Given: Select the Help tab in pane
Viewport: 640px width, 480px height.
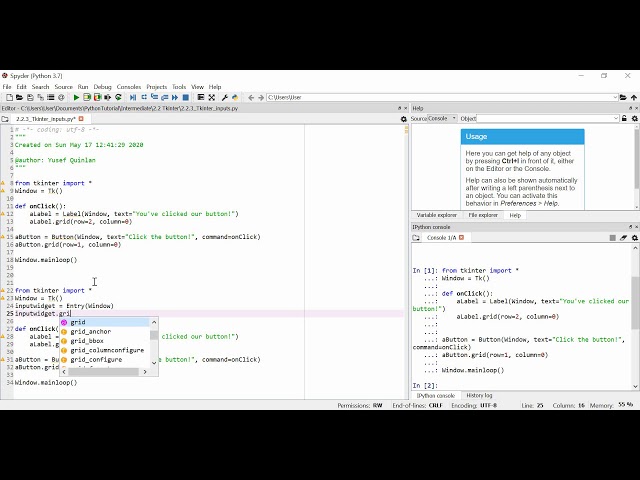Looking at the screenshot, I should (x=515, y=215).
